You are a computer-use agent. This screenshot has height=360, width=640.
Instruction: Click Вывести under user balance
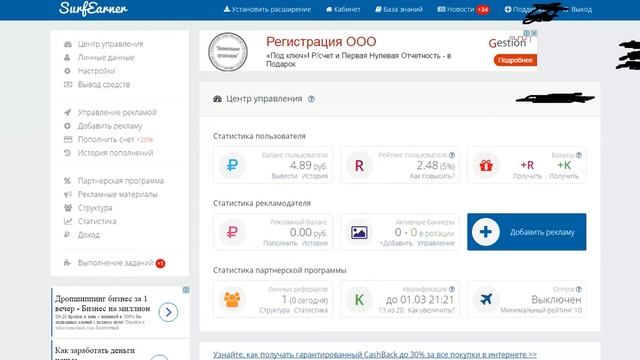[284, 176]
